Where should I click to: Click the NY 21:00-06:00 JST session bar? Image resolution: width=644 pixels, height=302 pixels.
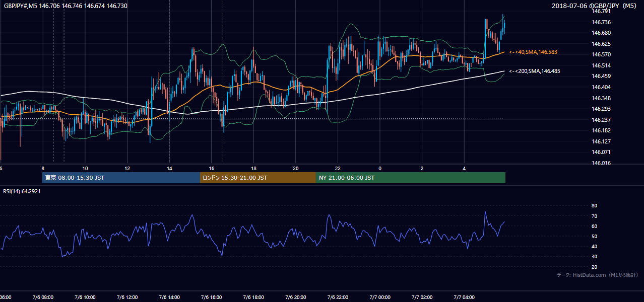[411, 178]
